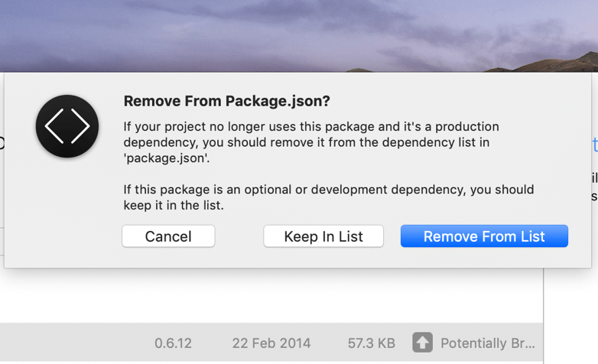Click empty white list area below dialog
The image size is (598, 364).
tap(271, 296)
